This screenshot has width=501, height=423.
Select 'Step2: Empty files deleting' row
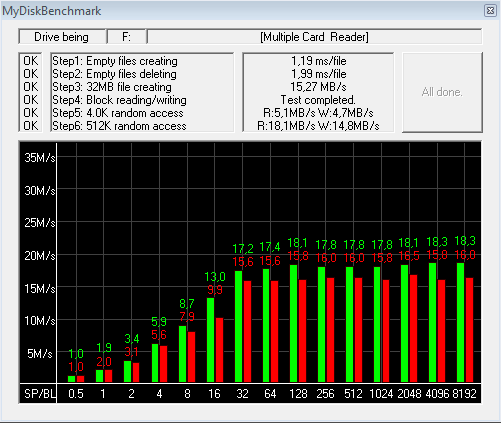tap(114, 74)
